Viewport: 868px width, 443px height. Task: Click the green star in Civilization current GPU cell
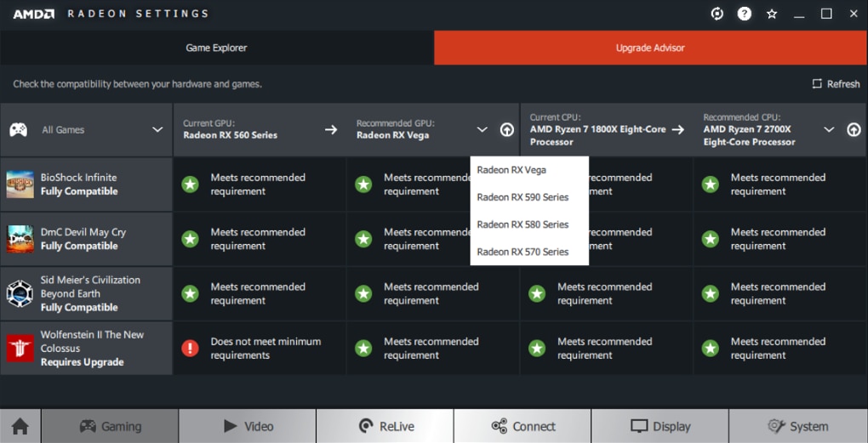tap(190, 293)
